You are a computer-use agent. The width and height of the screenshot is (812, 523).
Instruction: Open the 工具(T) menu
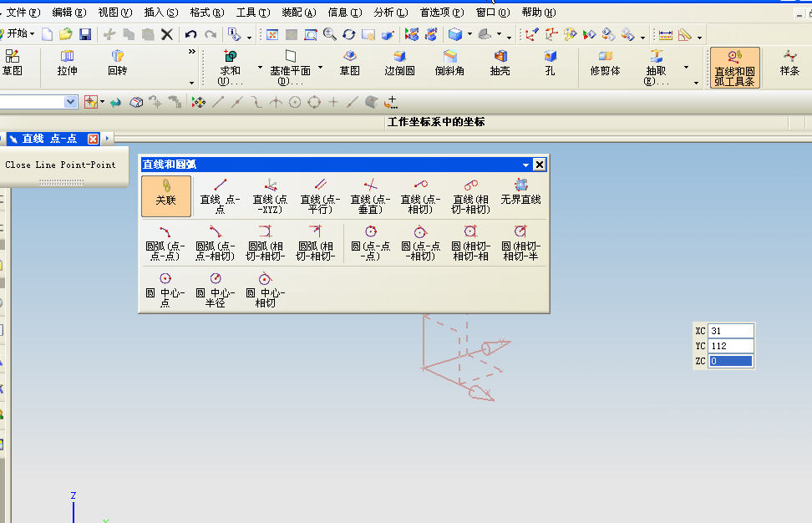point(253,13)
